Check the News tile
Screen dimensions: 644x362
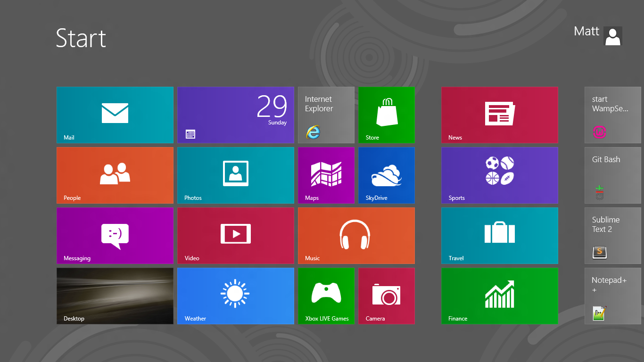[499, 115]
